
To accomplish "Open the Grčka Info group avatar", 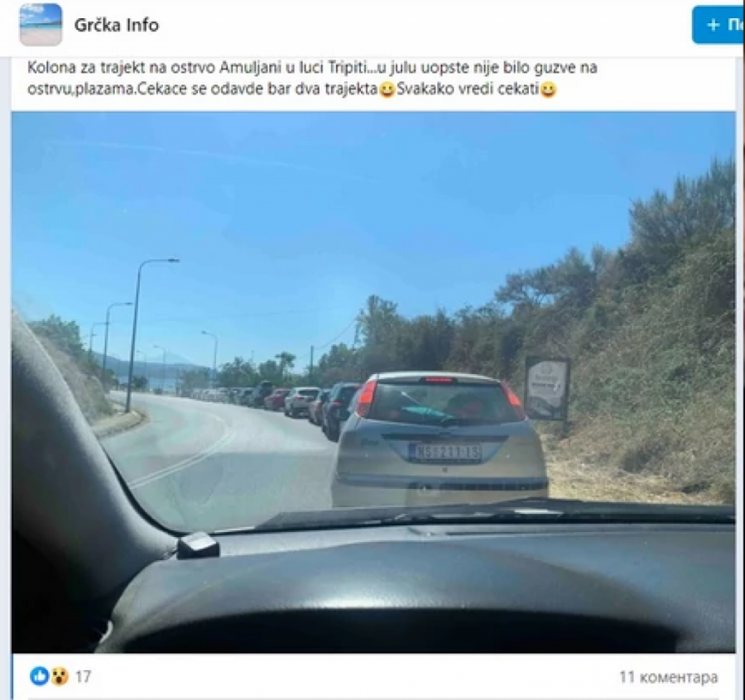I will click(x=41, y=25).
